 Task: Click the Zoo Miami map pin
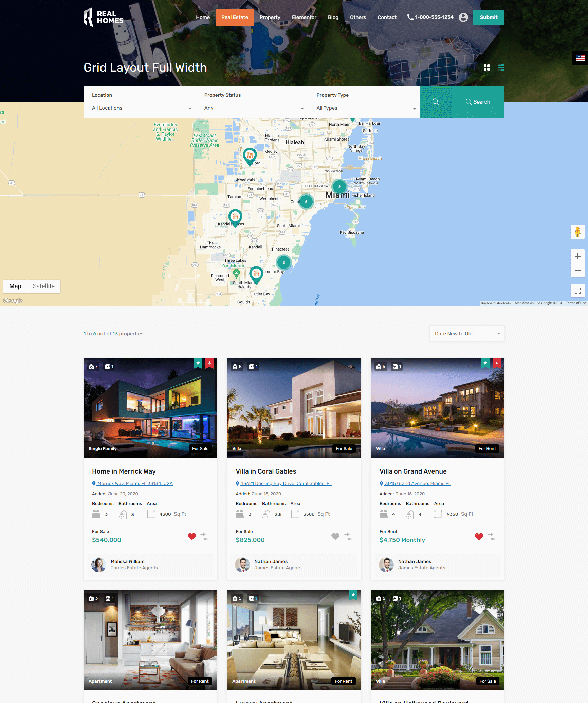point(236,273)
